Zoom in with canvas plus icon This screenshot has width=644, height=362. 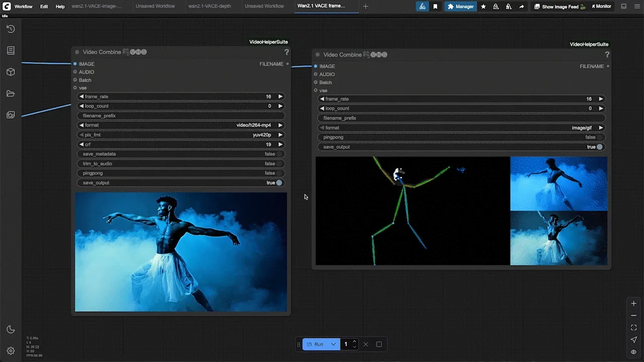point(634,303)
